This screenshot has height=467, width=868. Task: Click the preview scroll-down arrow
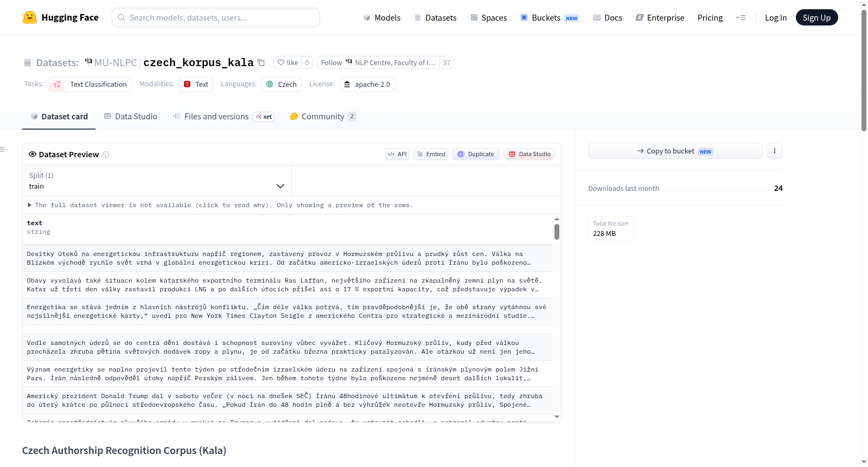pyautogui.click(x=557, y=417)
